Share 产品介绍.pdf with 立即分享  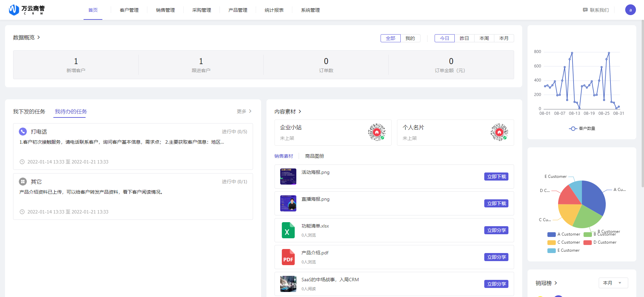click(496, 257)
